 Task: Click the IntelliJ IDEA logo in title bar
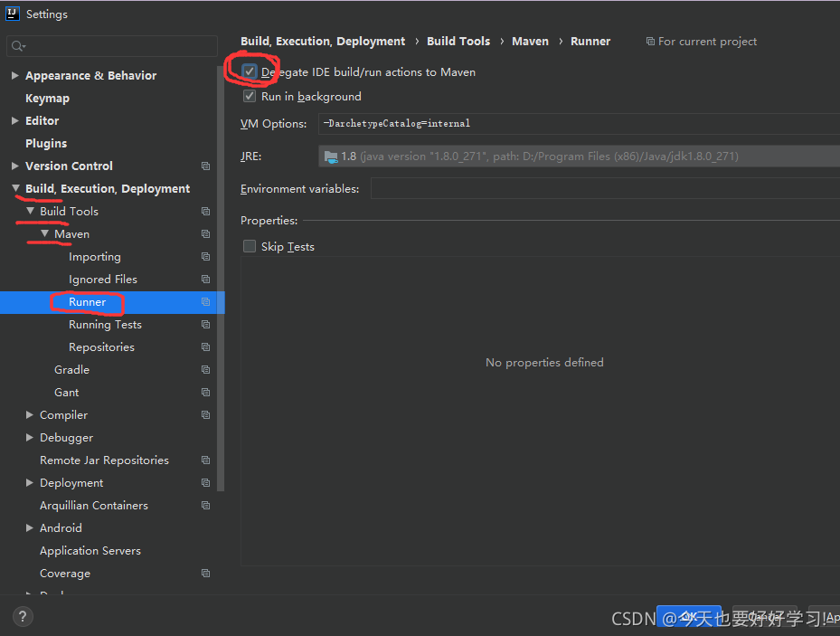(12, 14)
